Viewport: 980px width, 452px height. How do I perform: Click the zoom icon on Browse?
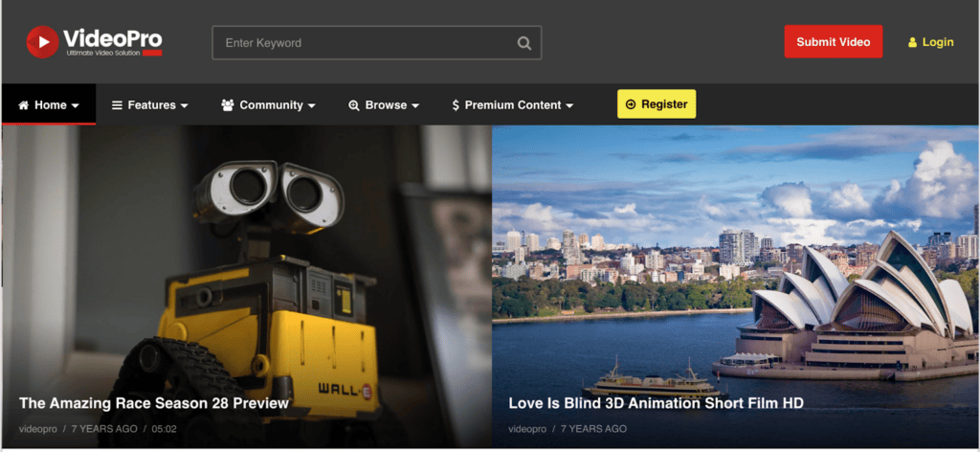[x=354, y=105]
